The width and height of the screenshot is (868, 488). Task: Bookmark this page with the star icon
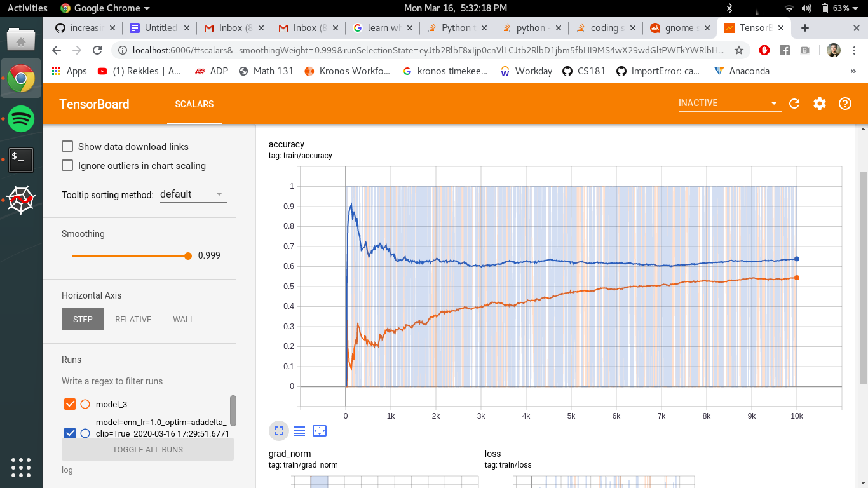tap(739, 50)
